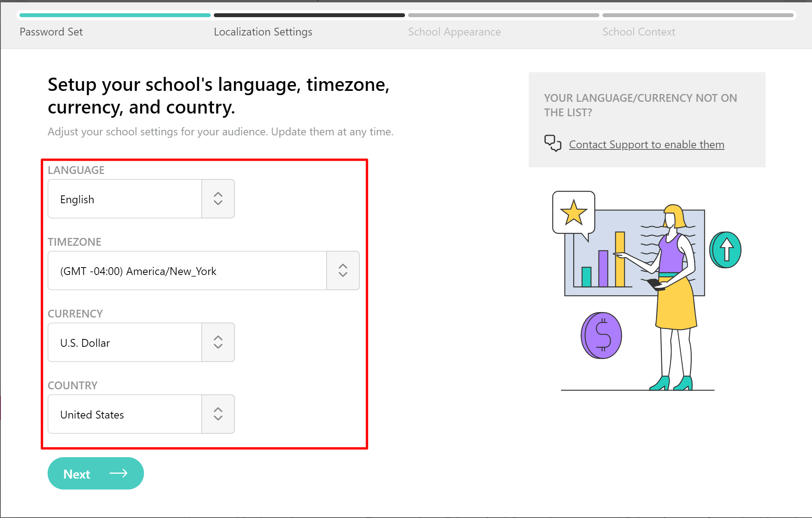Click the chat bubbles support icon
The width and height of the screenshot is (812, 518).
553,143
